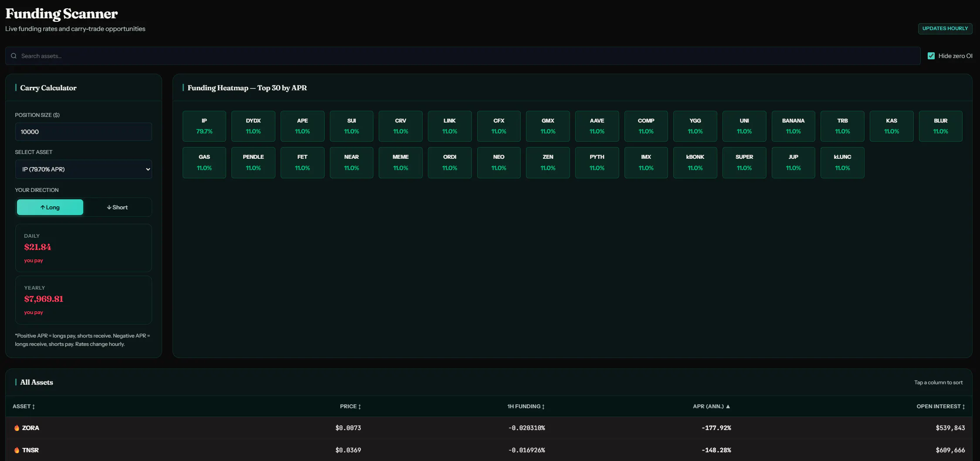This screenshot has height=461, width=980.
Task: Select the CFX heatmap tile
Action: 499,126
